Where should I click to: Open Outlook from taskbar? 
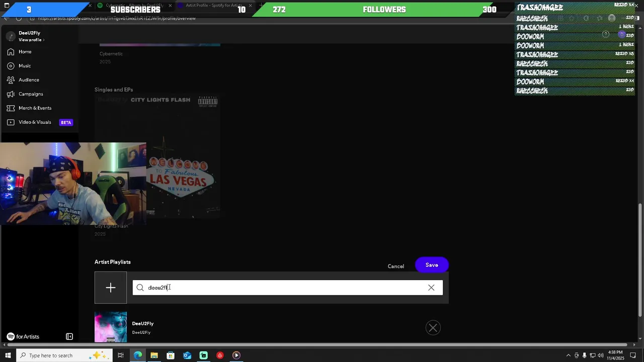(187, 355)
